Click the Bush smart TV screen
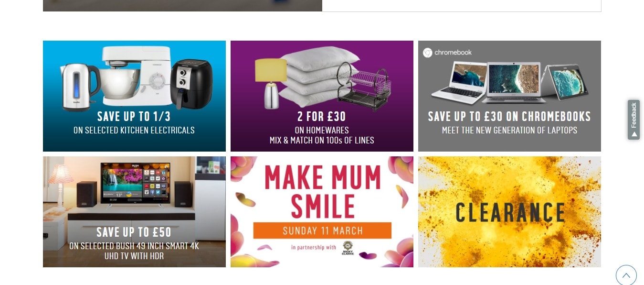644x285 pixels. click(x=134, y=183)
